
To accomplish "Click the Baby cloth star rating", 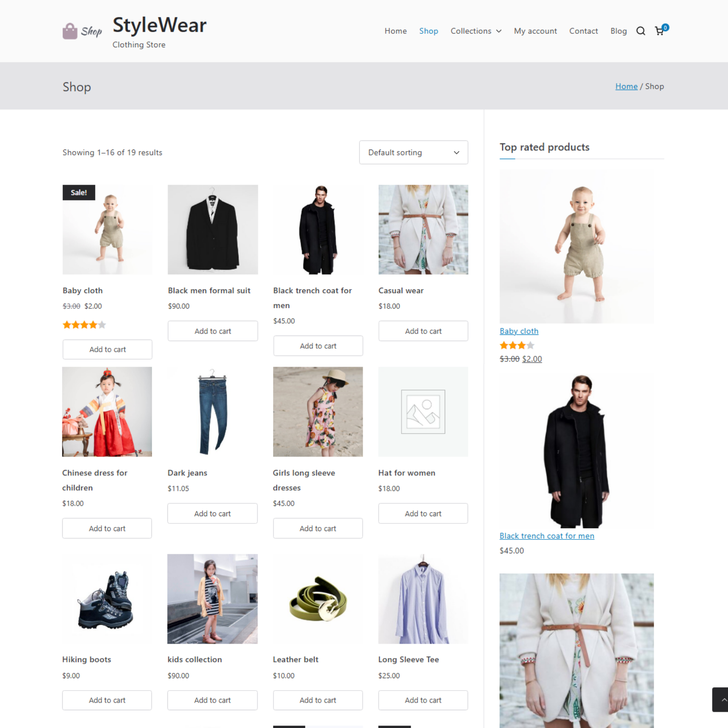I will click(x=84, y=325).
